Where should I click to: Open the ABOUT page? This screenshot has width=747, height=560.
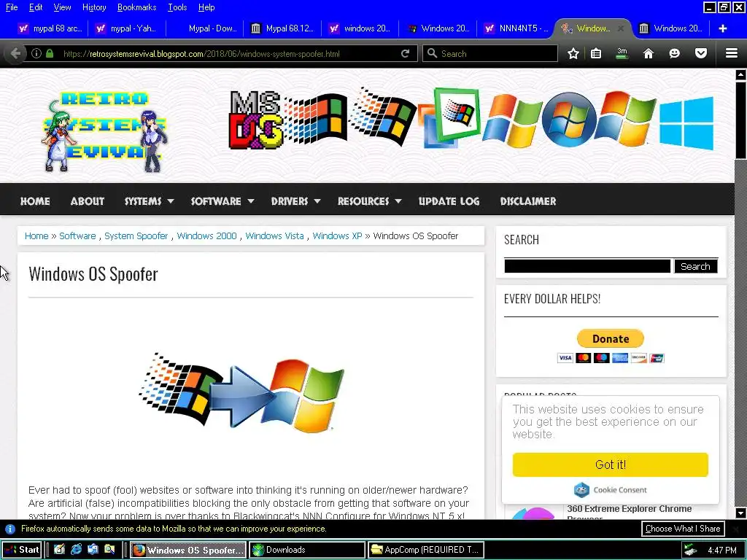(x=88, y=201)
